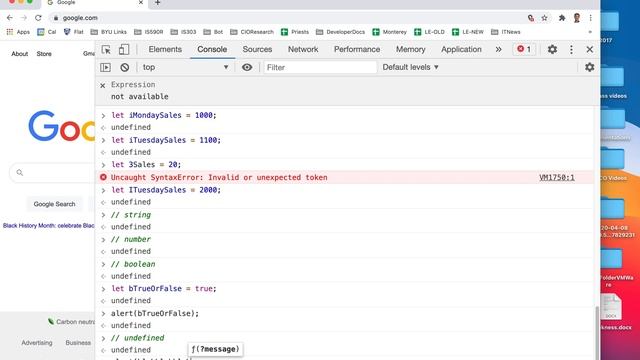The width and height of the screenshot is (640, 360).
Task: Click text 'let bTrueOrFalse = true;'
Action: click(164, 289)
